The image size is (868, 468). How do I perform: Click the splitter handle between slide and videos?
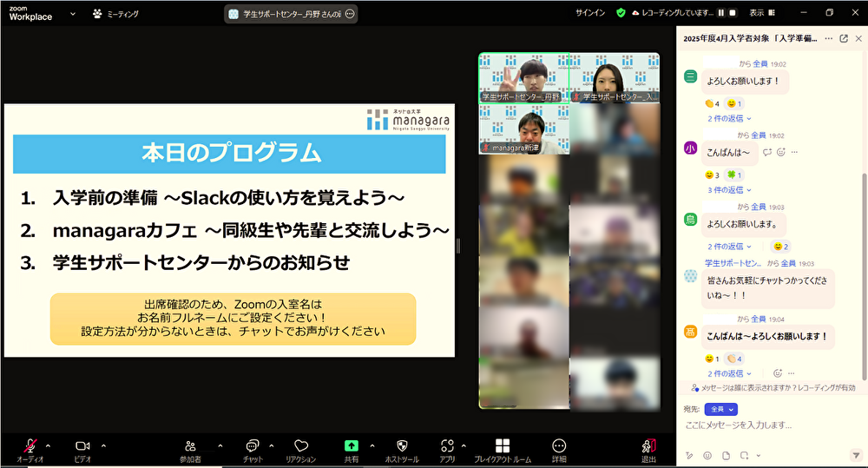pos(457,246)
